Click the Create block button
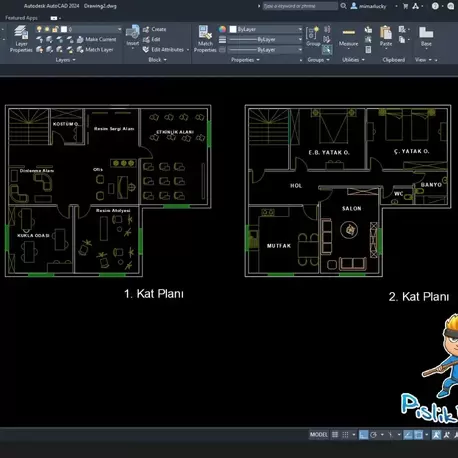458x458 pixels. click(155, 29)
